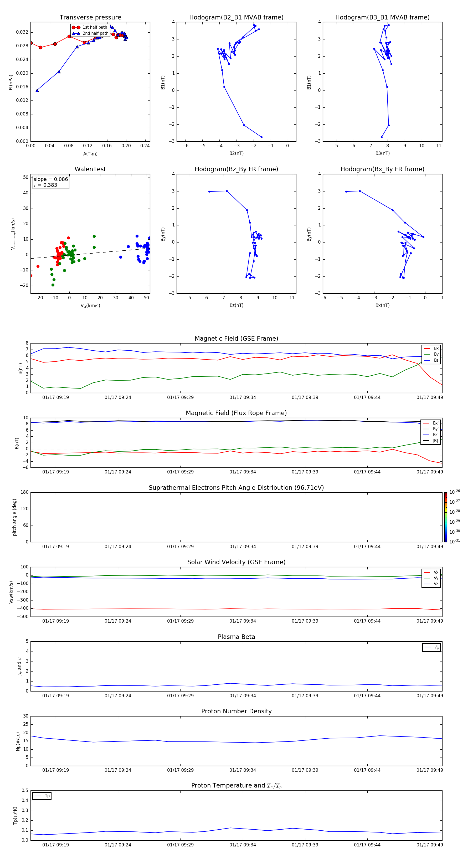The image size is (473, 868).
Task: Click '01/17 09:39' tick under Flux Rope plot
Action: click(x=305, y=472)
